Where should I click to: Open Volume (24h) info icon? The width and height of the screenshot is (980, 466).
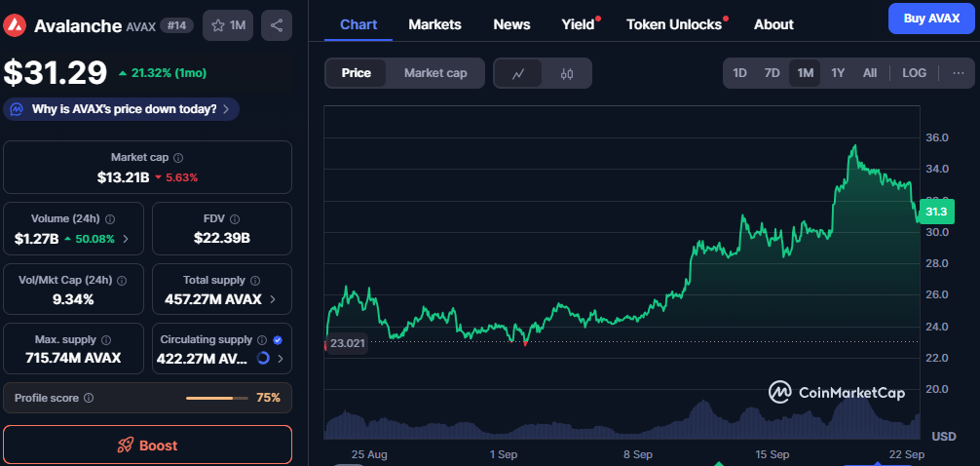(110, 219)
